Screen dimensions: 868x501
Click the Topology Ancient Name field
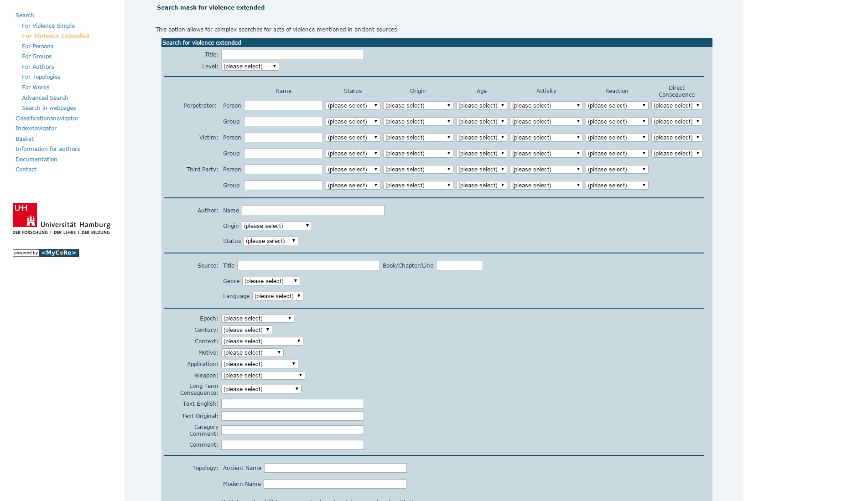click(x=335, y=468)
